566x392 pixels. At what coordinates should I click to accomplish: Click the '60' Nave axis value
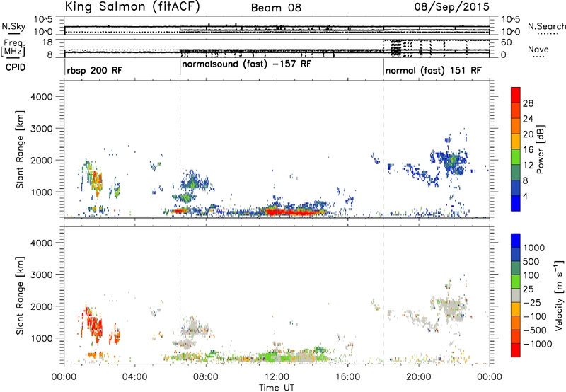point(506,42)
